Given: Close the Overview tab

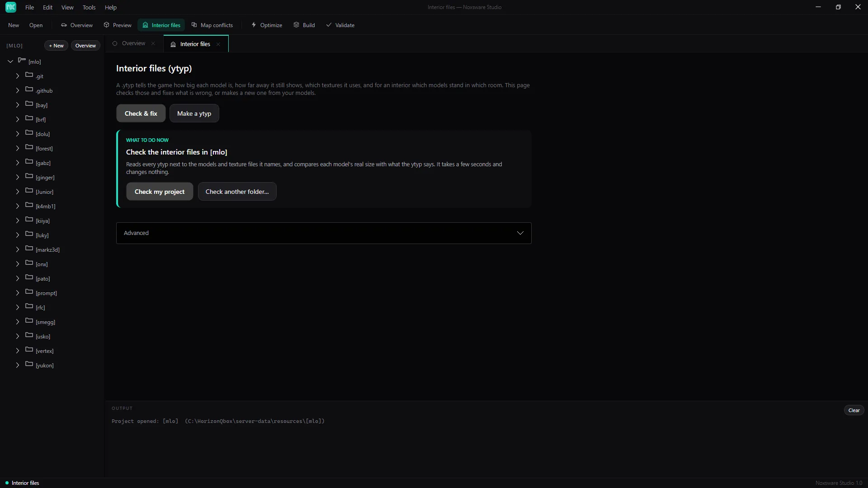Looking at the screenshot, I should click(x=153, y=43).
